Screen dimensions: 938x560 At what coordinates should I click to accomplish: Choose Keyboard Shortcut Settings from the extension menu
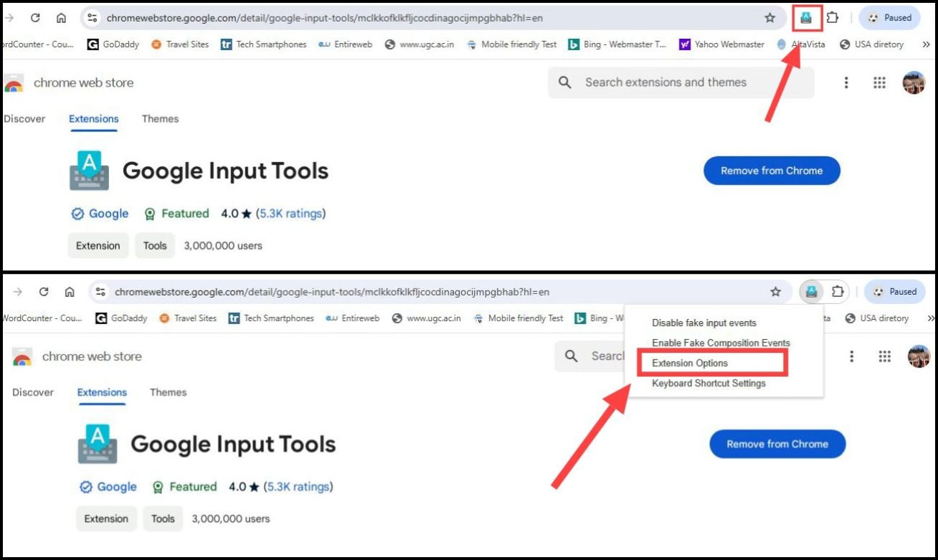pyautogui.click(x=709, y=383)
